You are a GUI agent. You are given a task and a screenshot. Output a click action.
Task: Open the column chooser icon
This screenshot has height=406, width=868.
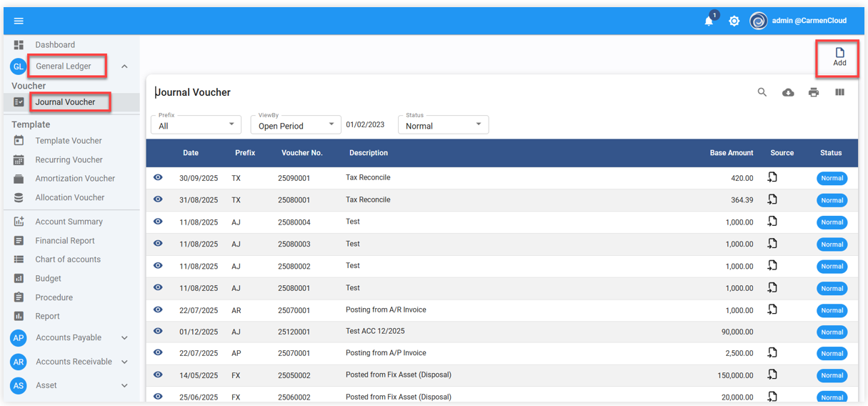pos(839,92)
